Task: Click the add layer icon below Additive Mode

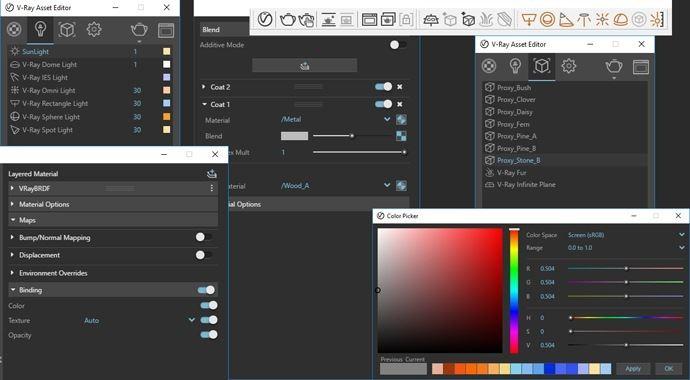Action: click(305, 66)
